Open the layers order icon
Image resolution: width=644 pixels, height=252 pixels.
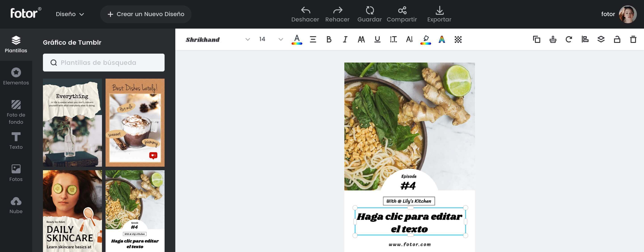click(601, 40)
